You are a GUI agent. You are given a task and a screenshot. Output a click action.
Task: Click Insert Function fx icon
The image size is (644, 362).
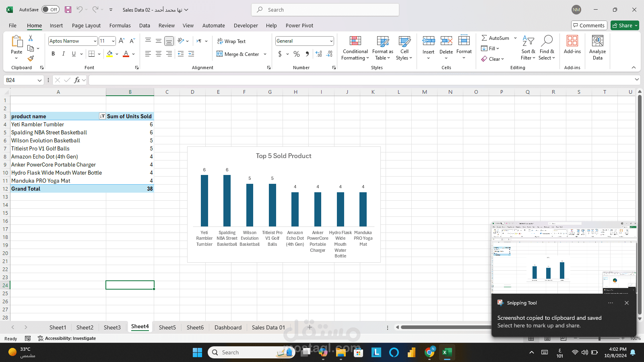pos(77,80)
